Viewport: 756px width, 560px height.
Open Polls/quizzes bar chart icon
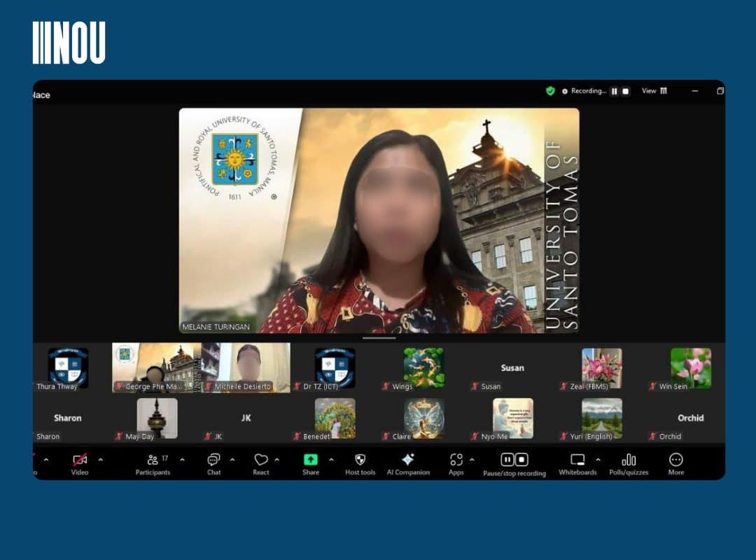(629, 460)
